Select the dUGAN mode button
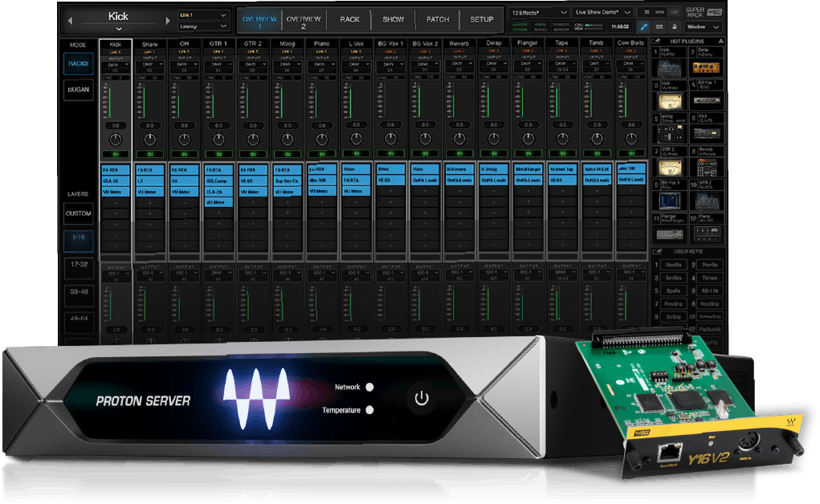Screen dimensions: 820x504 tap(79, 91)
